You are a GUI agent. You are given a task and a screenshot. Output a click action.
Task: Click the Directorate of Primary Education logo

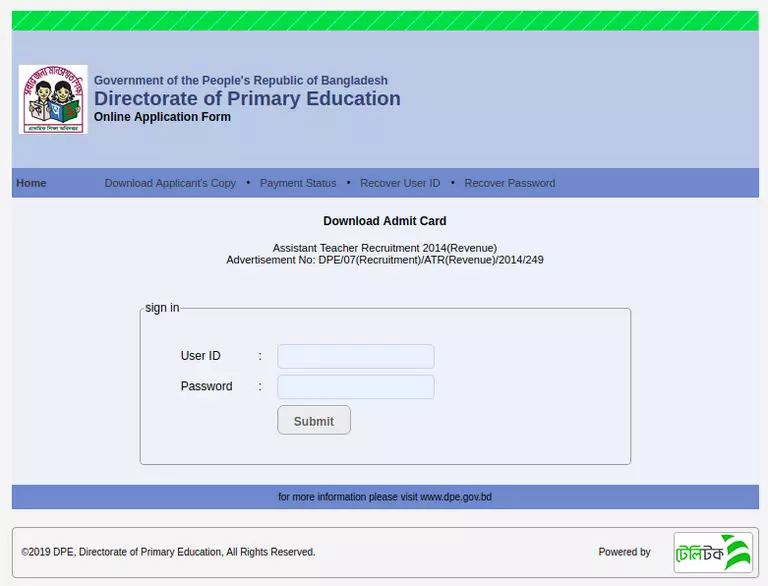pyautogui.click(x=53, y=99)
